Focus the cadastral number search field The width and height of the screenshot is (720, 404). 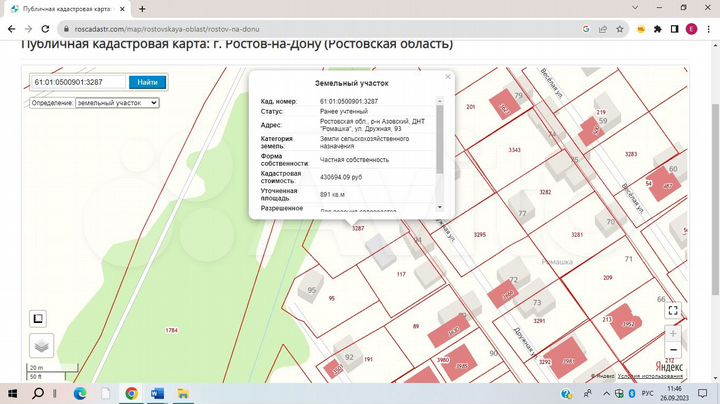(x=79, y=82)
